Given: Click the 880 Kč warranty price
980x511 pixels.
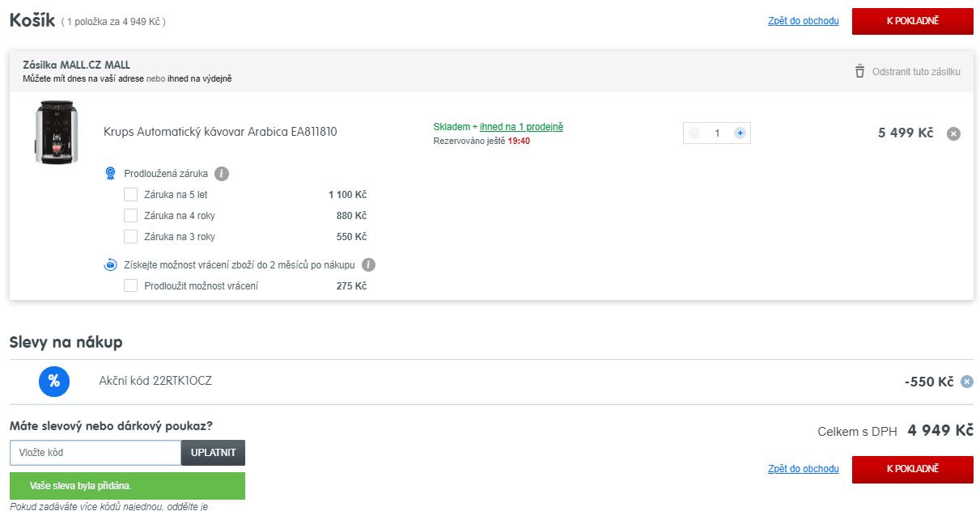Looking at the screenshot, I should [x=352, y=216].
